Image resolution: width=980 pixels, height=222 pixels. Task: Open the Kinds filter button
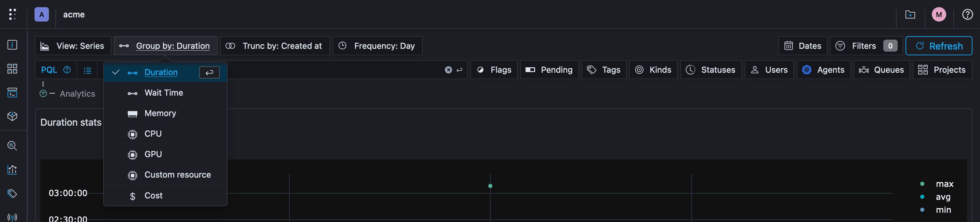pyautogui.click(x=653, y=70)
